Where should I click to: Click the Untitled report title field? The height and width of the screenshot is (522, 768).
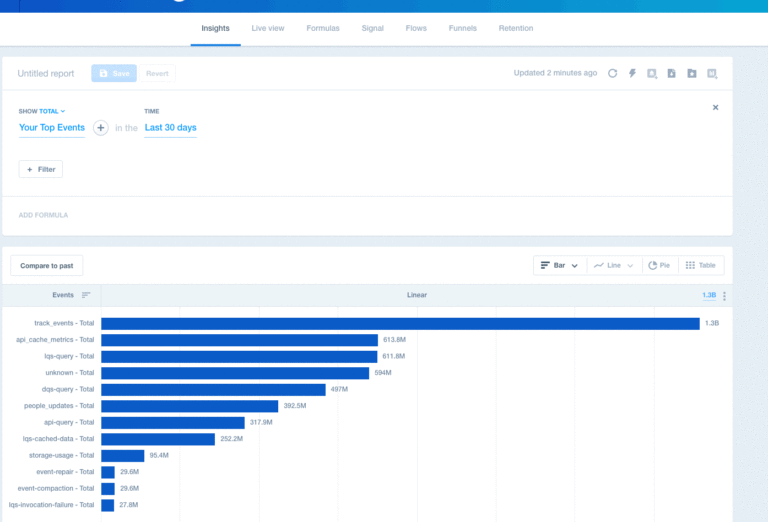[x=46, y=73]
